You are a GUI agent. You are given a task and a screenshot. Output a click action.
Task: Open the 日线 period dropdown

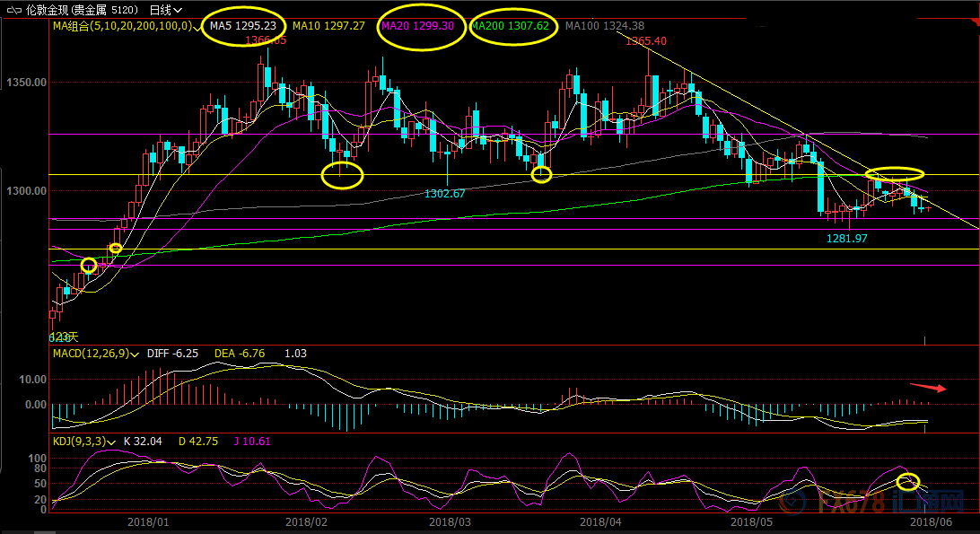coord(166,10)
